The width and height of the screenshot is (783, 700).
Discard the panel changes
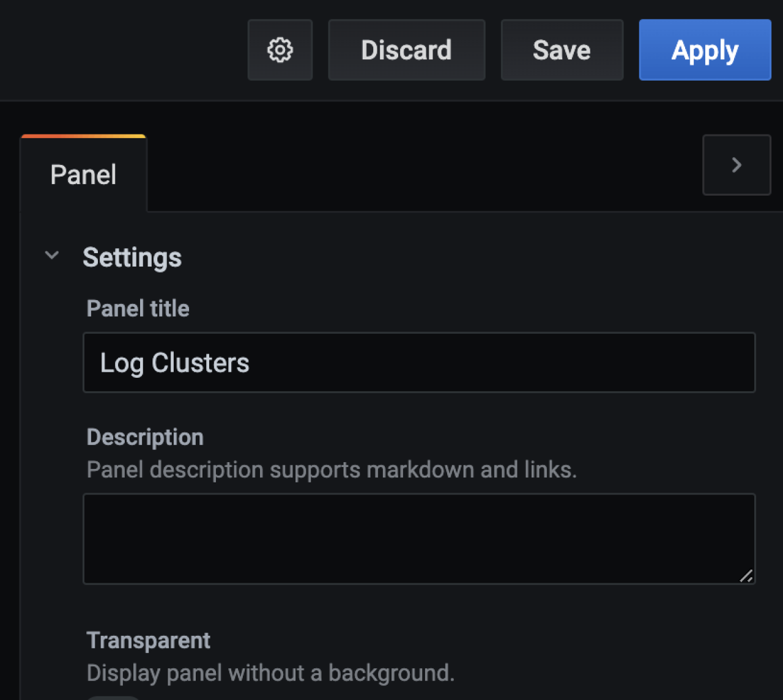pos(406,50)
